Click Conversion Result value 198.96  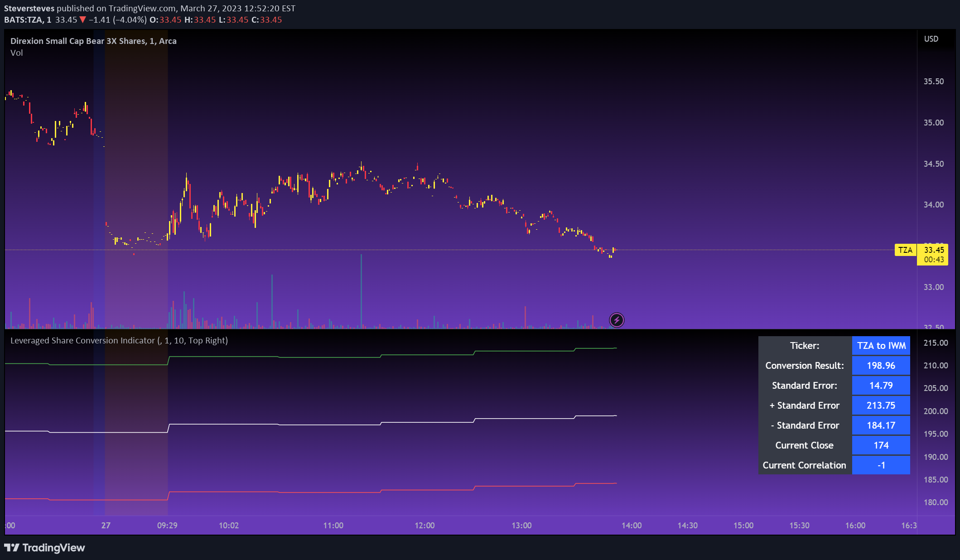881,366
